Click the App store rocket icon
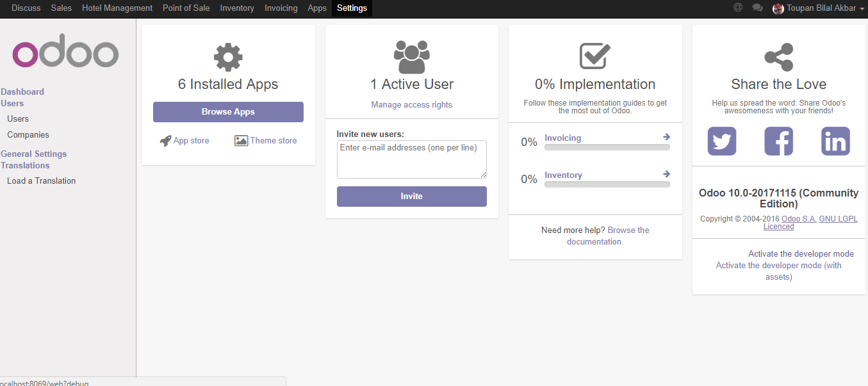 coord(165,140)
